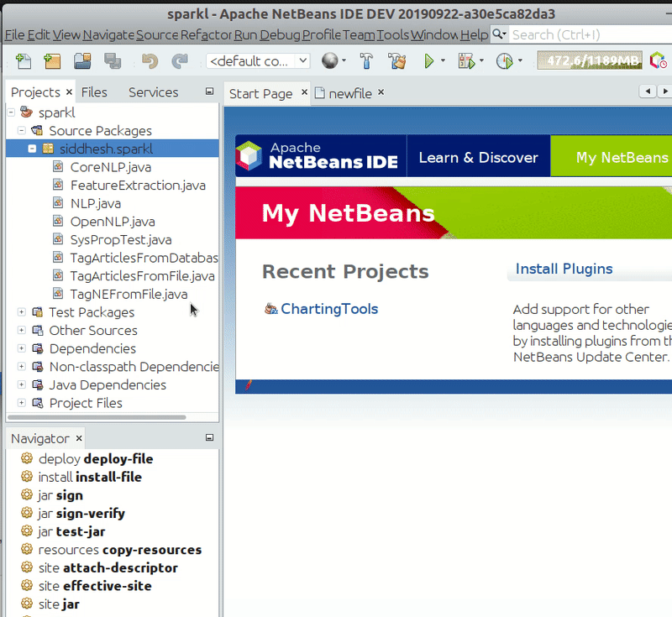Switch to the Services tab
The width and height of the screenshot is (672, 617).
[154, 92]
